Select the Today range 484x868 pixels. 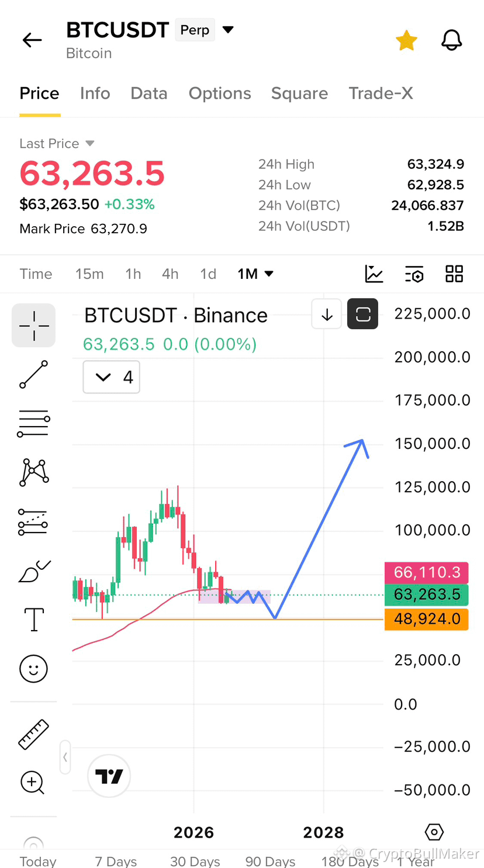click(x=38, y=861)
